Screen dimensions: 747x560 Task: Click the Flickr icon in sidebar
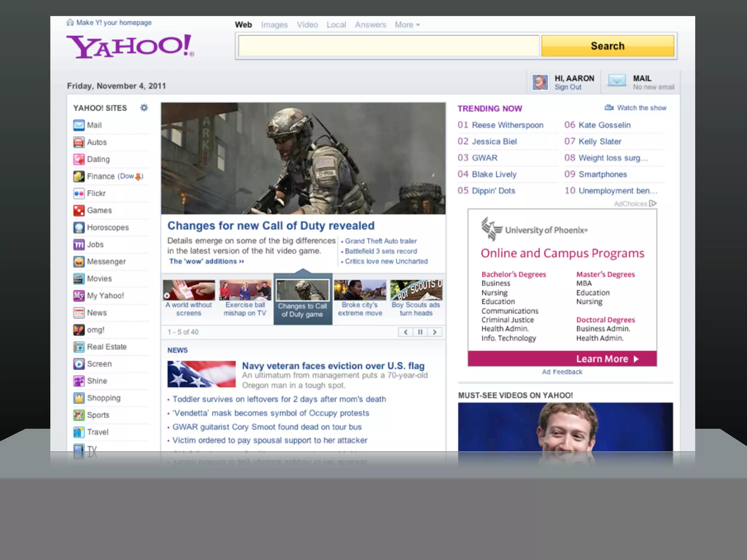79,194
